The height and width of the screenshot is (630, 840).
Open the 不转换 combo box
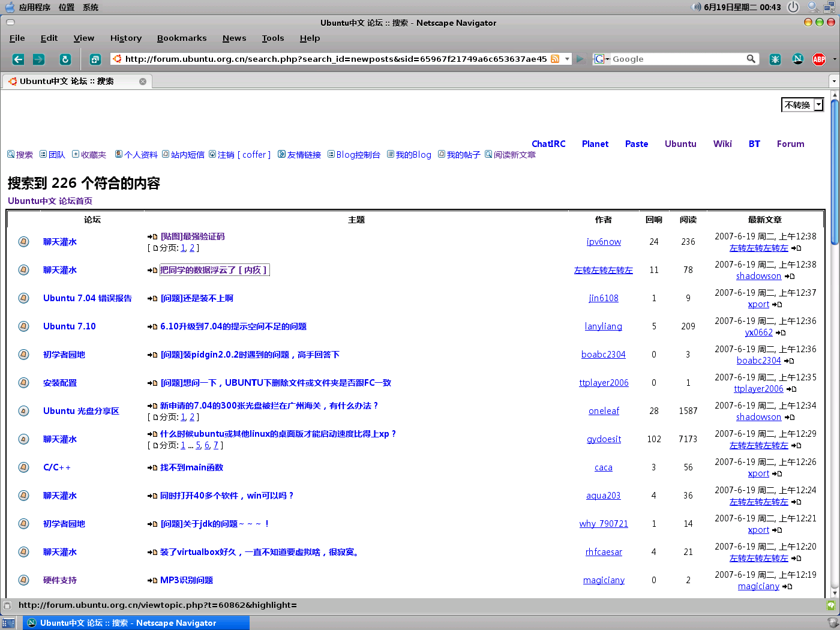(802, 105)
